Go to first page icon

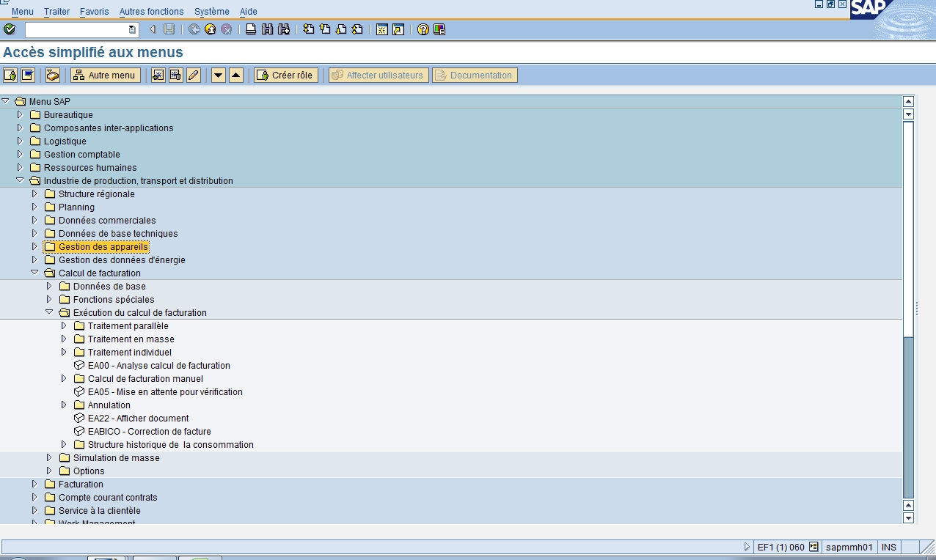coord(309,29)
